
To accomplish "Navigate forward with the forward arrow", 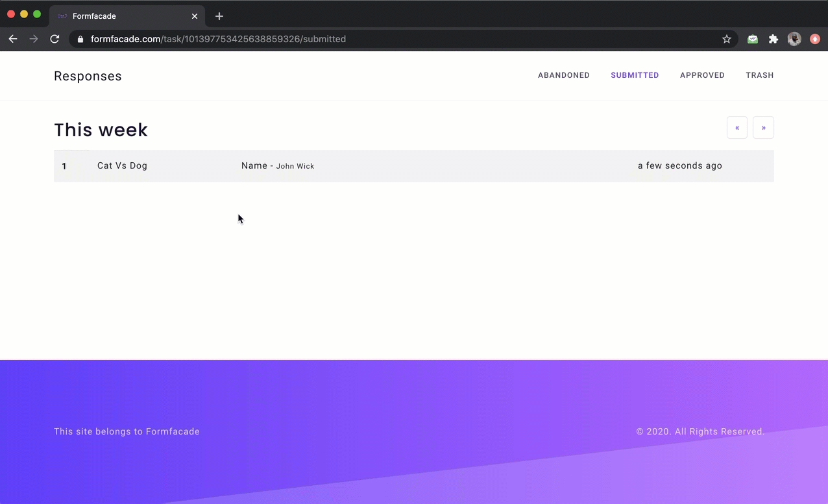I will [34, 39].
